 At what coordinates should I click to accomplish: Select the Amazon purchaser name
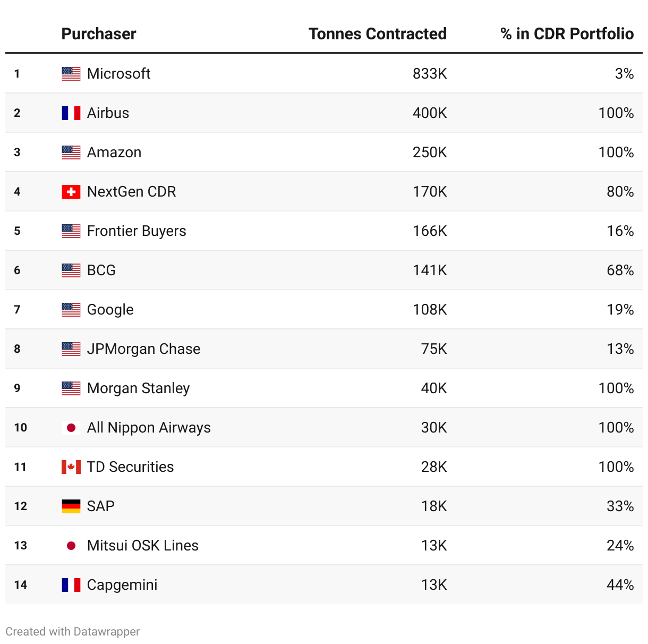point(114,152)
